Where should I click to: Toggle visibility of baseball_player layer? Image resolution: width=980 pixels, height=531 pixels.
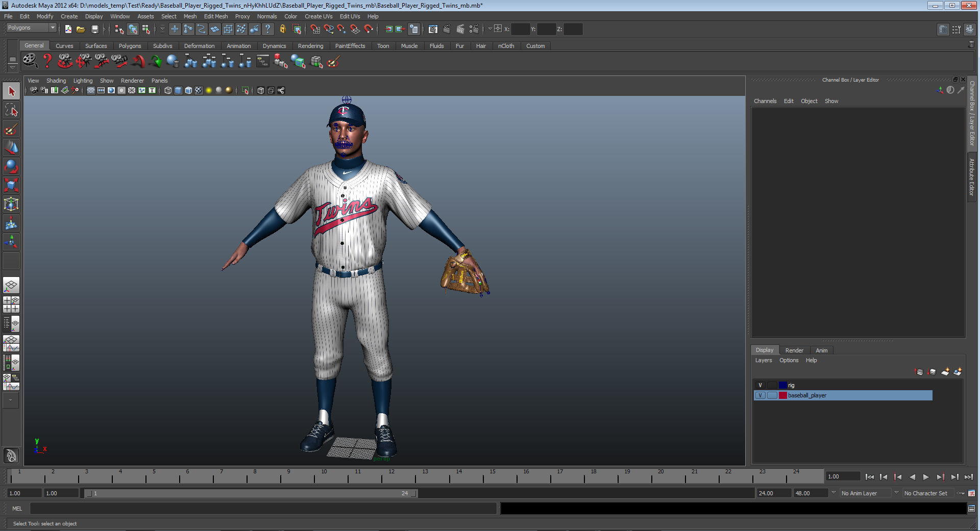point(760,395)
